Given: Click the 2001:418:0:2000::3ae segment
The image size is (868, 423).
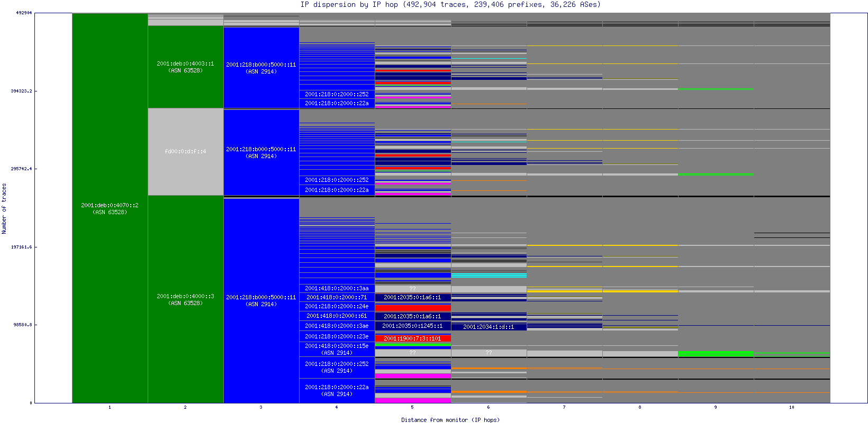Looking at the screenshot, I should [x=337, y=326].
